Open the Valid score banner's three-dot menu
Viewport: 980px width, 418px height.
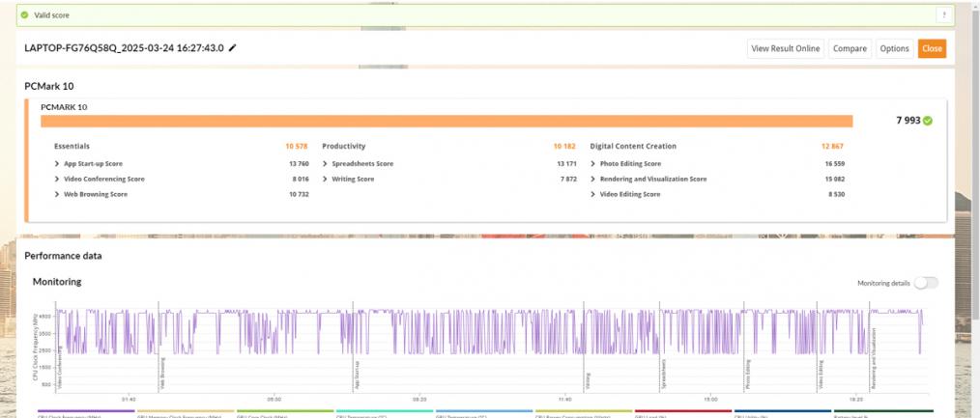[943, 15]
